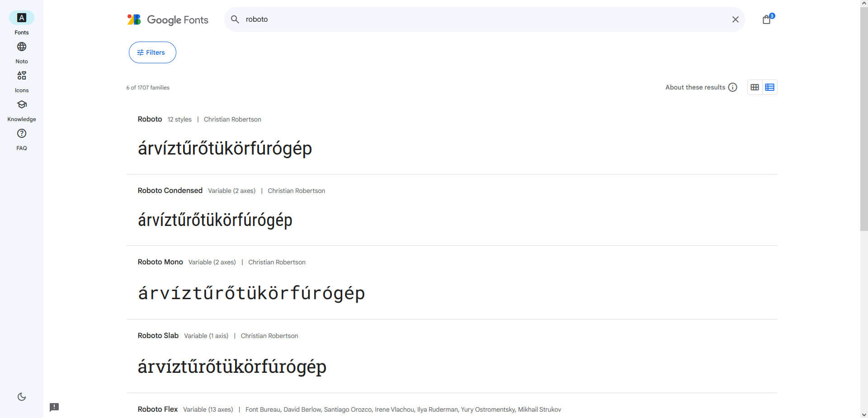Toggle dark mode moon icon
868x418 pixels.
point(22,397)
